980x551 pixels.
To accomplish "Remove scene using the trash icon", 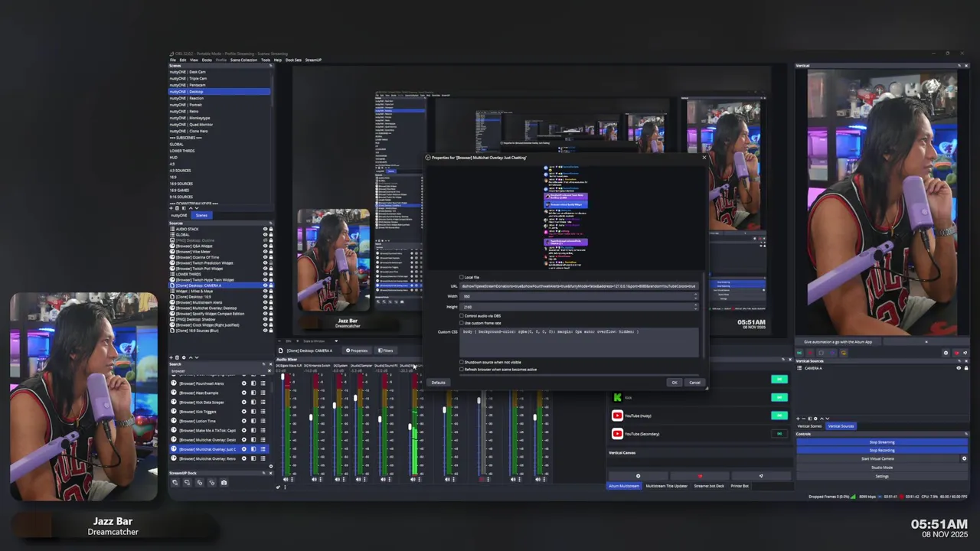I will 178,208.
